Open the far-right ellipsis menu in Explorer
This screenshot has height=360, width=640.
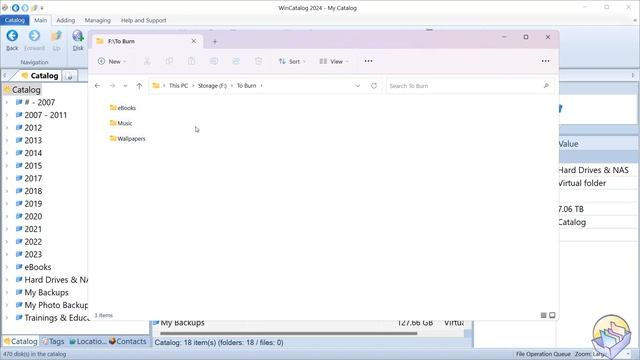(545, 61)
